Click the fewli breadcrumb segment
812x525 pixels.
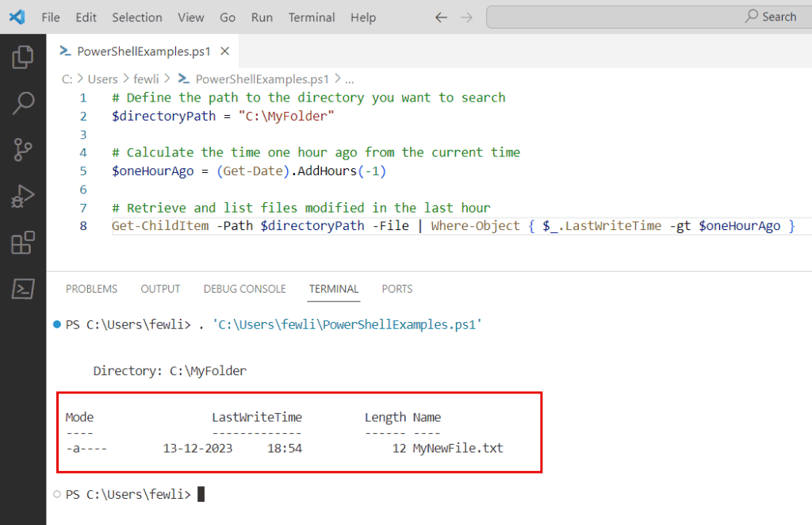click(146, 79)
